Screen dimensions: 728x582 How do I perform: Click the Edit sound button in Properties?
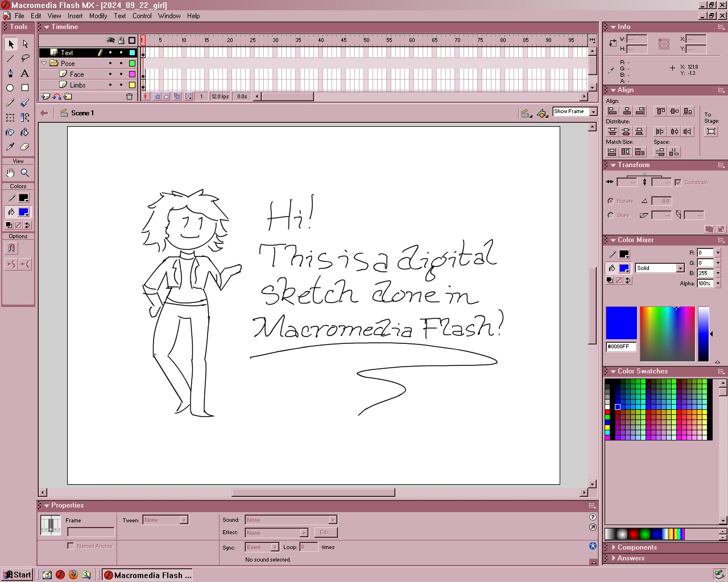(326, 533)
